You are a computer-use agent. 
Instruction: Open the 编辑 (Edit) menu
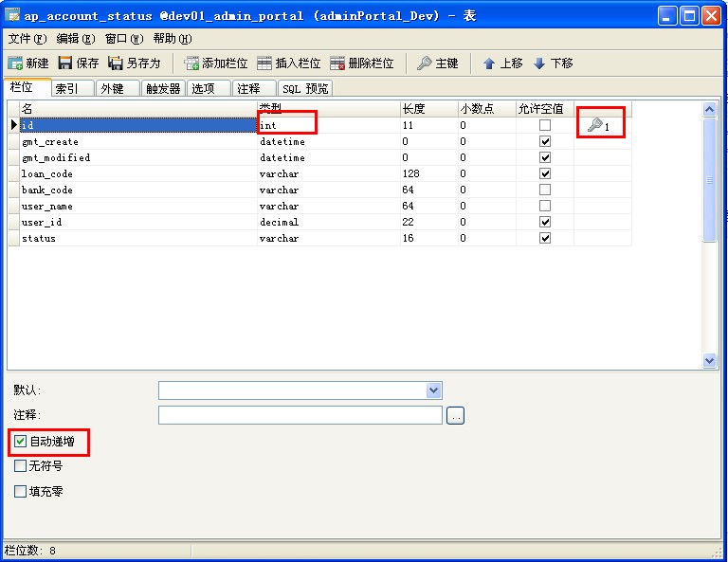(75, 39)
